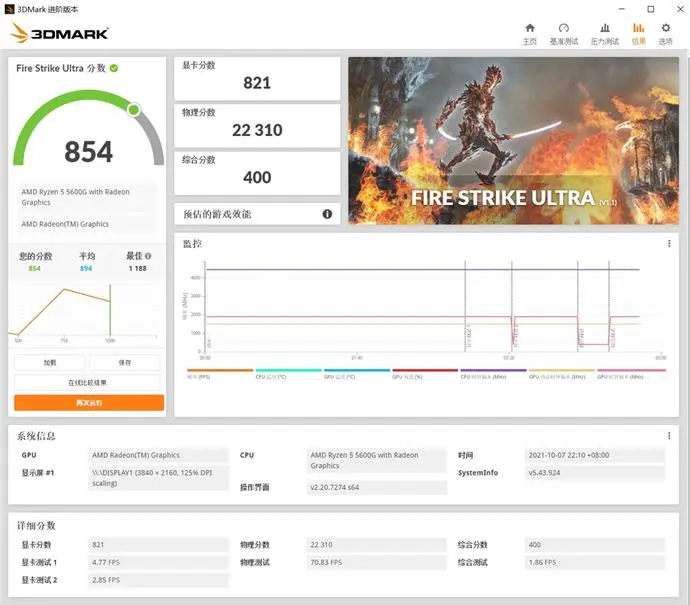The image size is (690, 605).
Task: Click the 详细分数 显卡分数 value 821
Action: (158, 545)
